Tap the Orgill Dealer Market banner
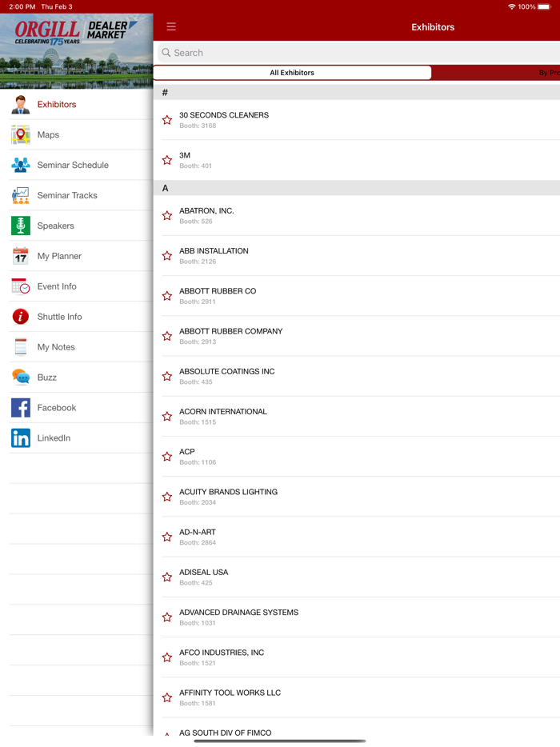The image size is (560, 747). 76,51
